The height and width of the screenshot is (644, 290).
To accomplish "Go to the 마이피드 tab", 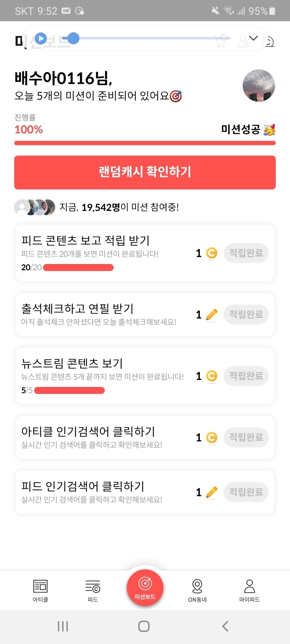I will tap(249, 590).
